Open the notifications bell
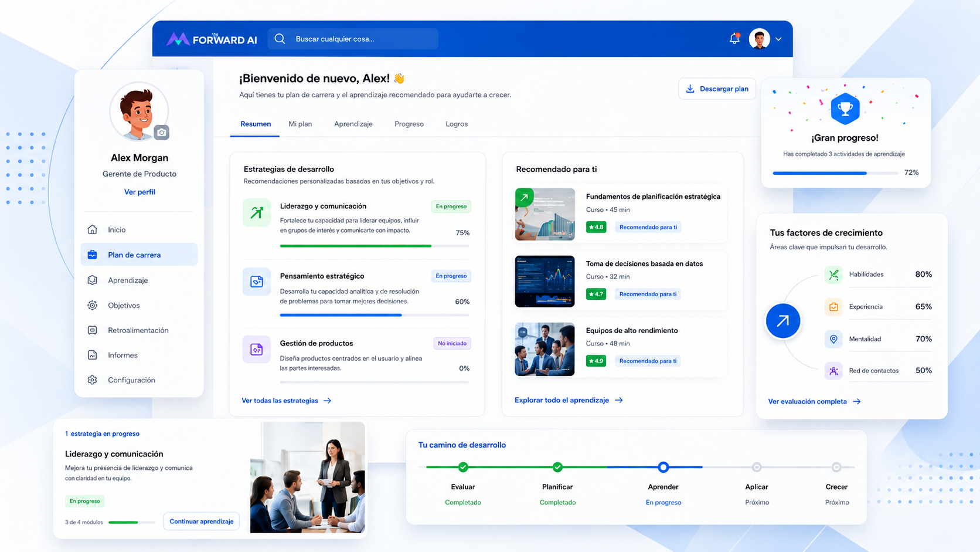This screenshot has width=980, height=552. click(x=734, y=39)
